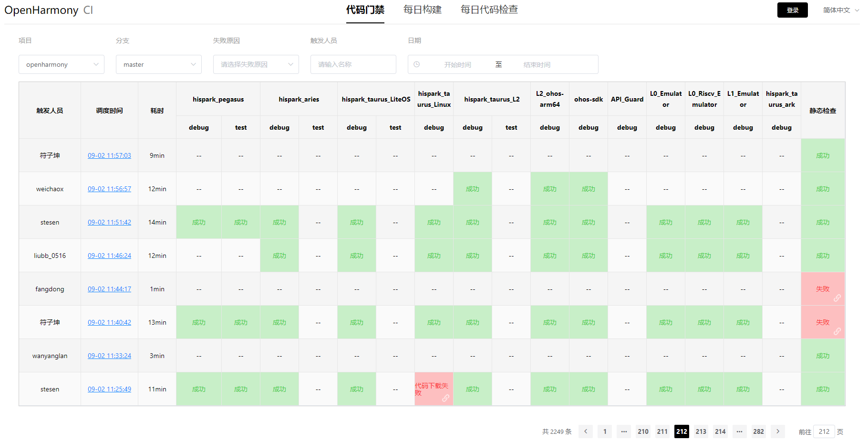868x441 pixels.
Task: Open build link 09-02 11:46:24
Action: tap(109, 256)
